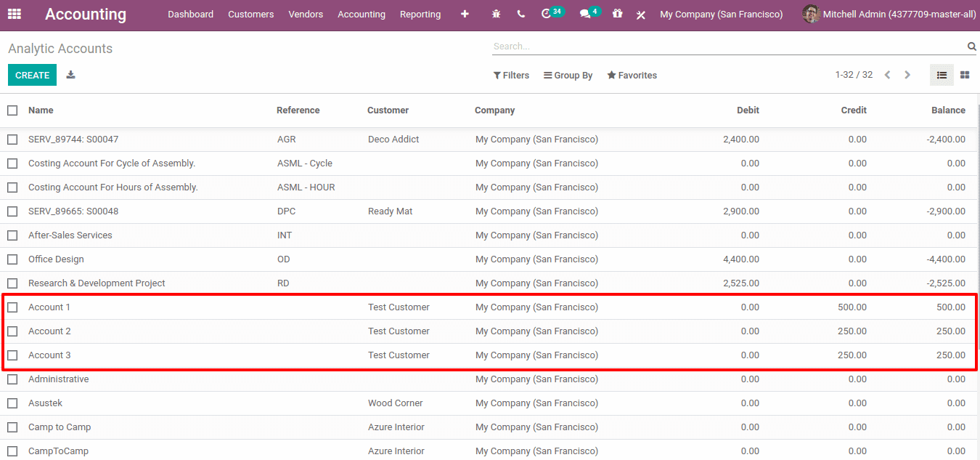This screenshot has width=980, height=460.
Task: Open the debug bug icon menu
Action: tap(497, 14)
